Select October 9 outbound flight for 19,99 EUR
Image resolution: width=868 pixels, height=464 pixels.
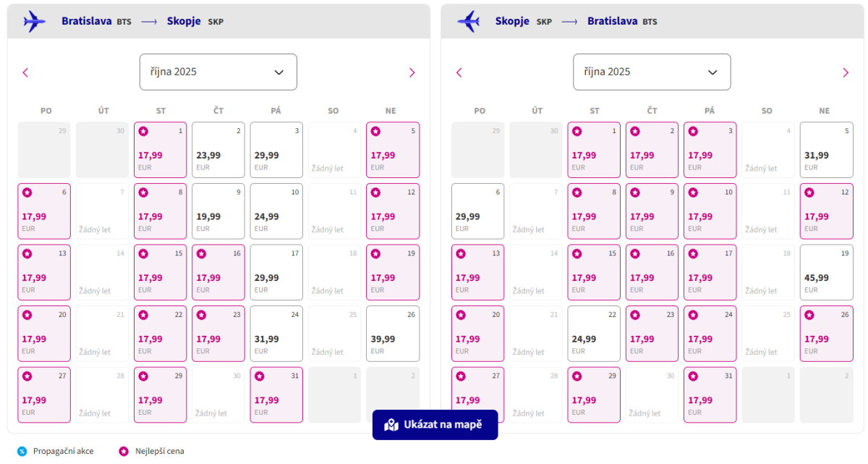pyautogui.click(x=218, y=211)
